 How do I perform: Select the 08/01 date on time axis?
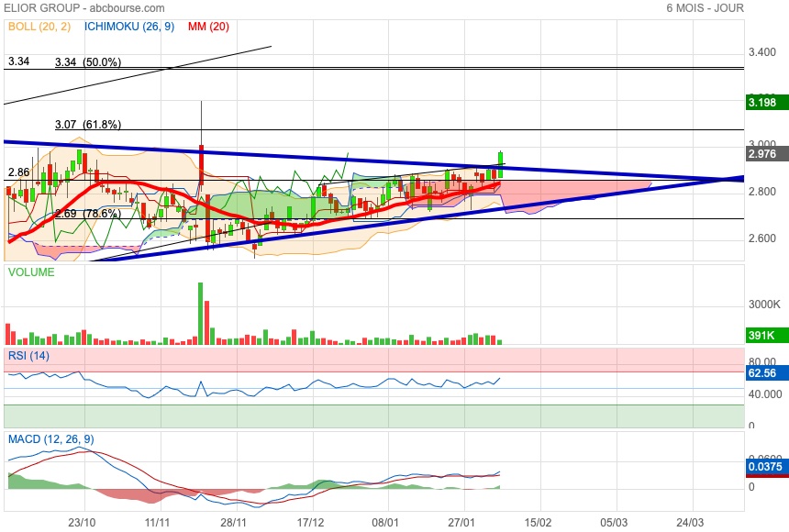[x=386, y=522]
